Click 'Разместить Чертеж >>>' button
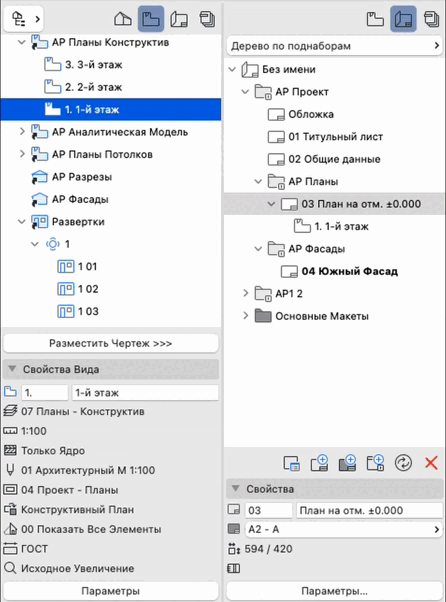Viewport: 446px width, 602px height. coord(111,343)
